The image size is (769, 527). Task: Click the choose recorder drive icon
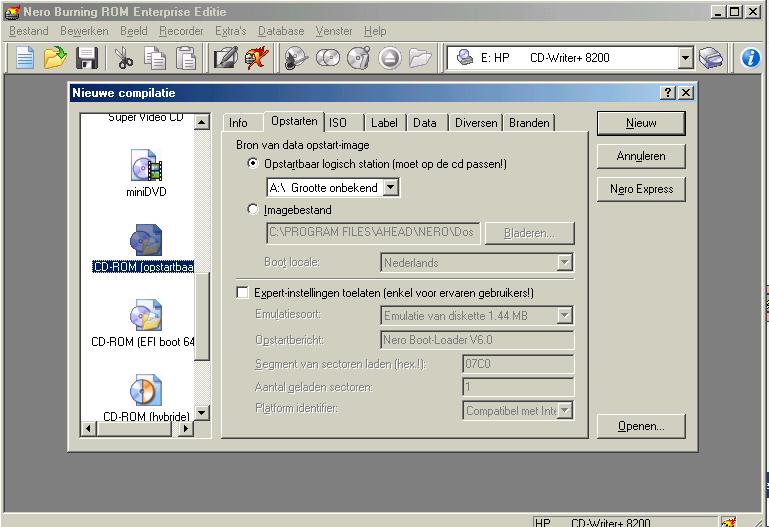point(711,57)
